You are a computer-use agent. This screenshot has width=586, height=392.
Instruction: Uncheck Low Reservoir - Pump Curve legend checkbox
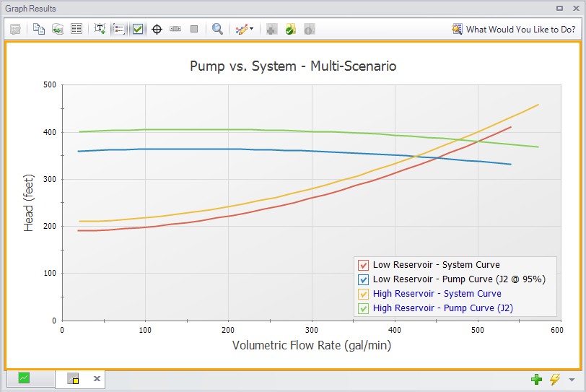(x=364, y=279)
